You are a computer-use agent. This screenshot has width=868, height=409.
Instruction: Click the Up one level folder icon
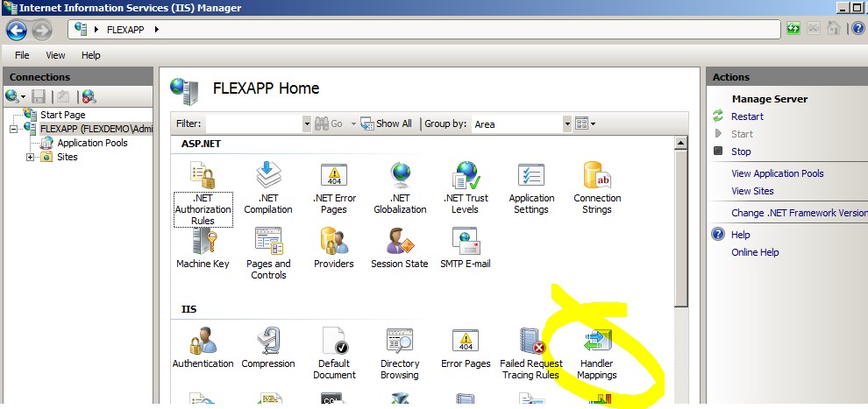click(64, 96)
